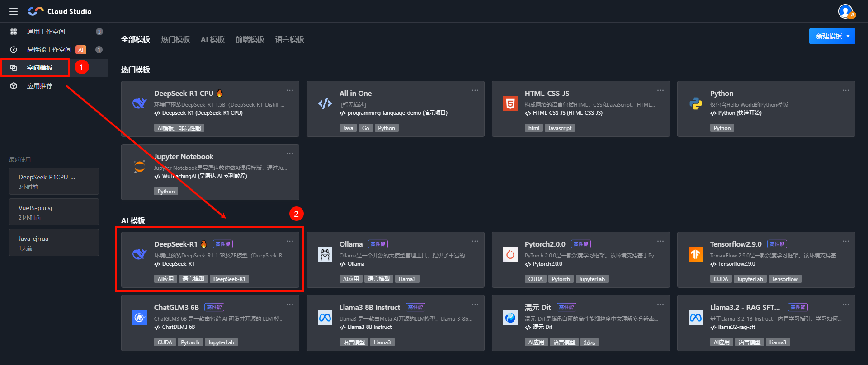Open more options on DeepSeek-R1 CPU card
The width and height of the screenshot is (868, 365).
(x=290, y=90)
